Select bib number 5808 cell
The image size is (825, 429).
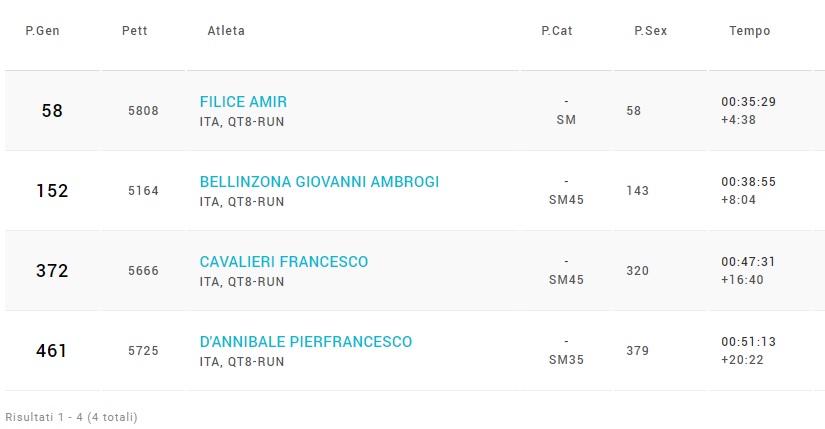[x=143, y=111]
